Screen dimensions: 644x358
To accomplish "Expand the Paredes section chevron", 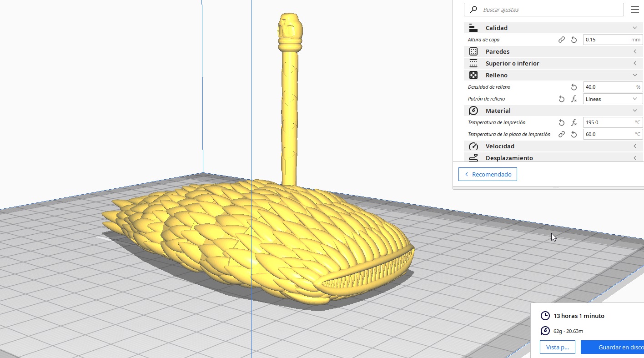I will coord(635,51).
